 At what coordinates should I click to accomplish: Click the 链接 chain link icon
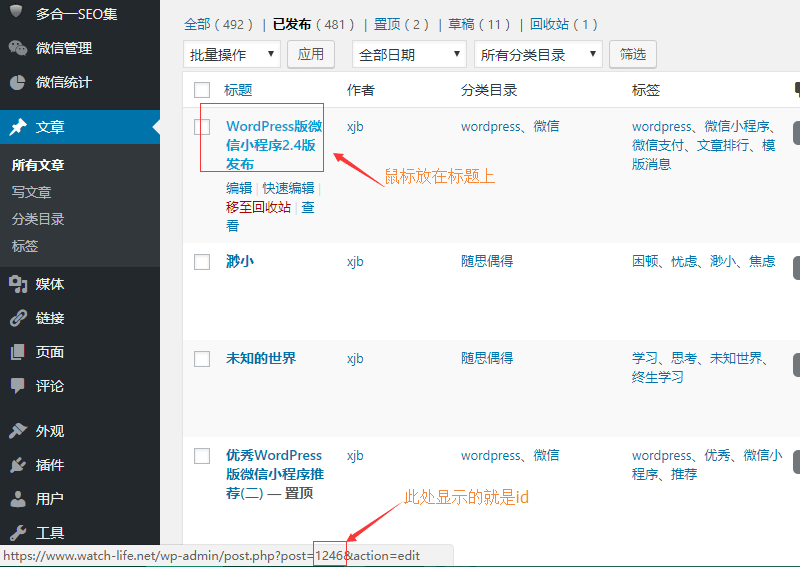(18, 318)
